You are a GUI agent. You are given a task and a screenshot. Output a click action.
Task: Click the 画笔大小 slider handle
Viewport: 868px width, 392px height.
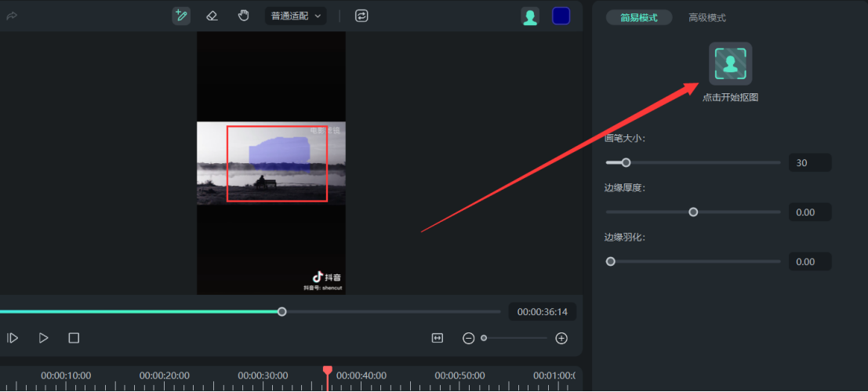click(626, 163)
